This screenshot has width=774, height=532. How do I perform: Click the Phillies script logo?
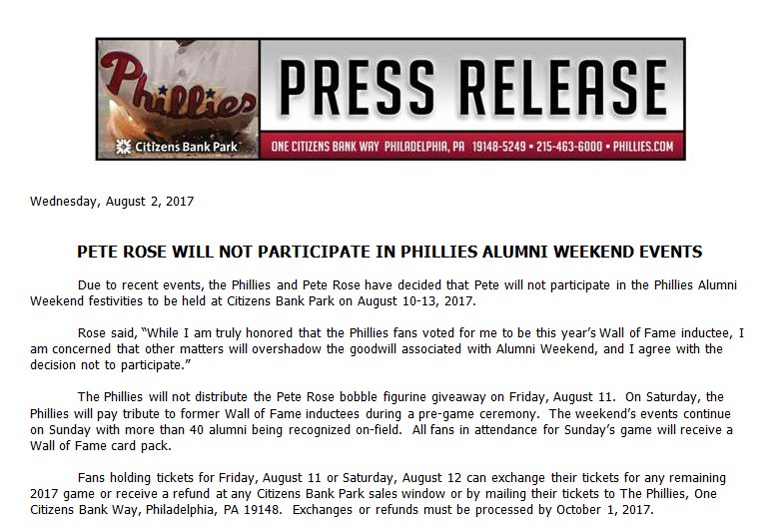pos(175,92)
